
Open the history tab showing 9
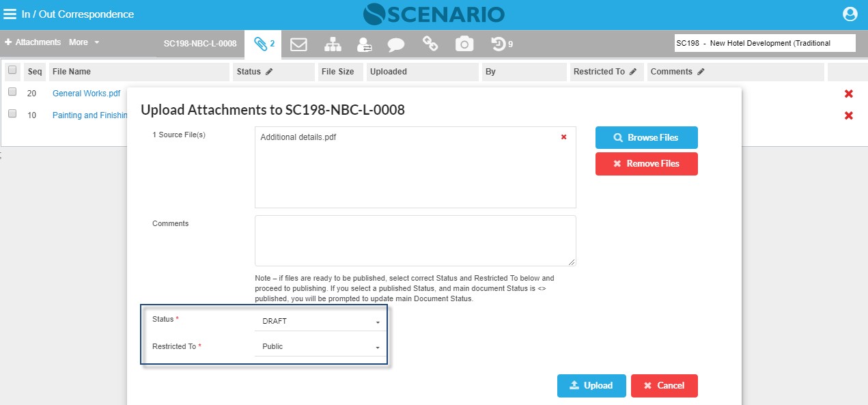coord(502,44)
